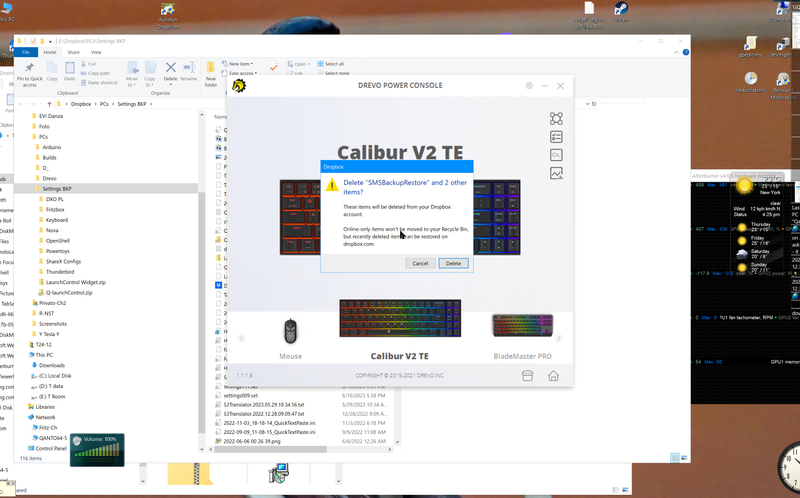Click the New folder ribbon icon

pyautogui.click(x=211, y=73)
